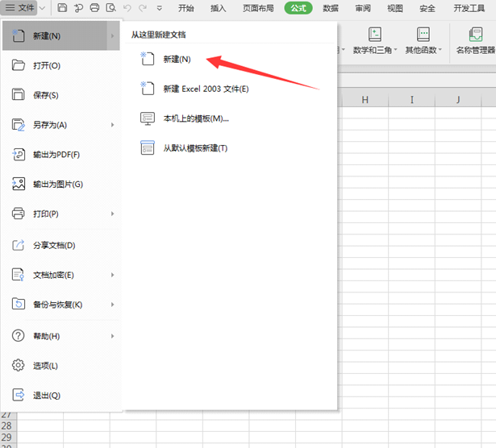
Task: Open the 文件 menu button
Action: [x=19, y=7]
